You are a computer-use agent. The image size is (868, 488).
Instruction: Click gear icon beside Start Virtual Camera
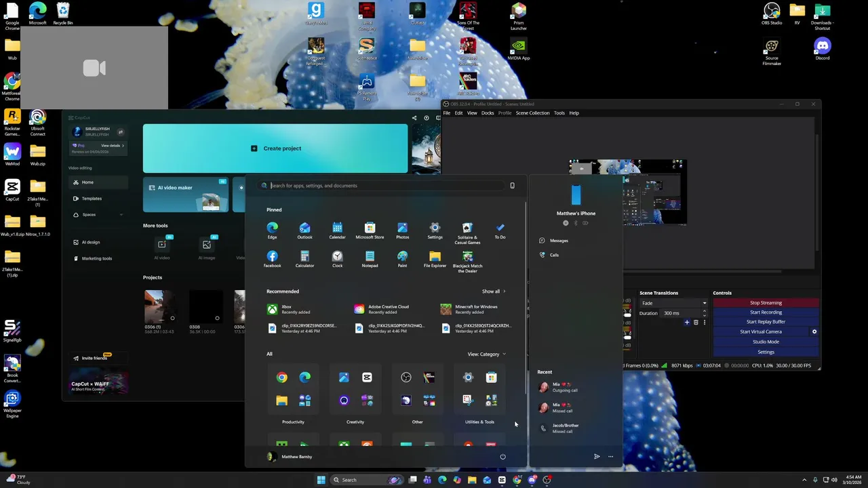[x=814, y=331]
